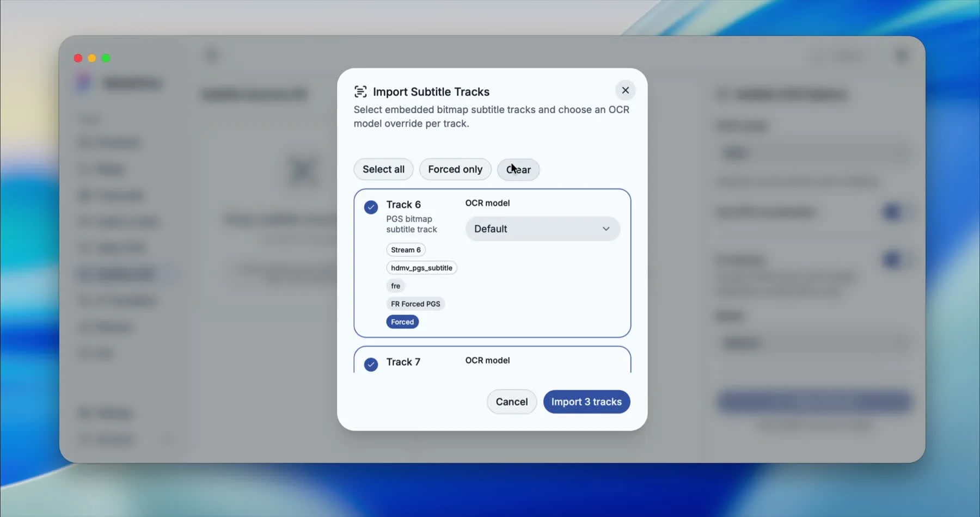
Task: Click the fre language tag
Action: point(395,286)
